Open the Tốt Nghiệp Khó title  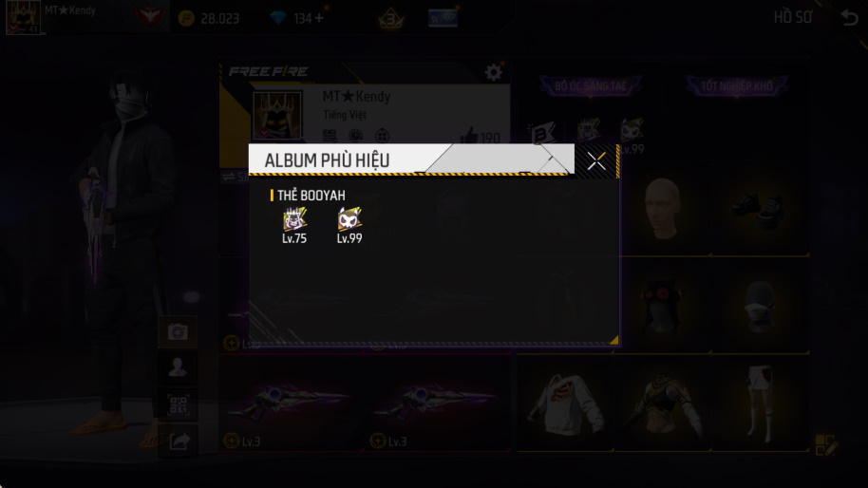coord(737,86)
